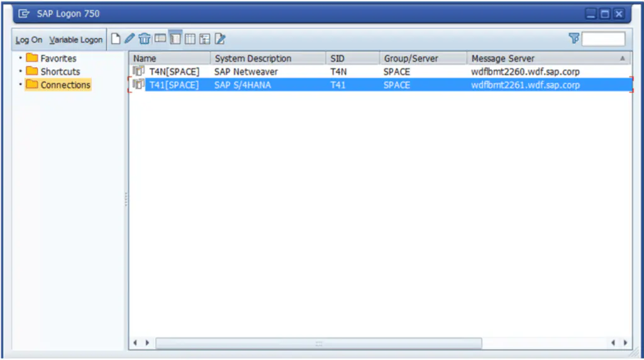Click the T4N[SPACE] connection icon
This screenshot has height=360, width=644.
[x=138, y=71]
